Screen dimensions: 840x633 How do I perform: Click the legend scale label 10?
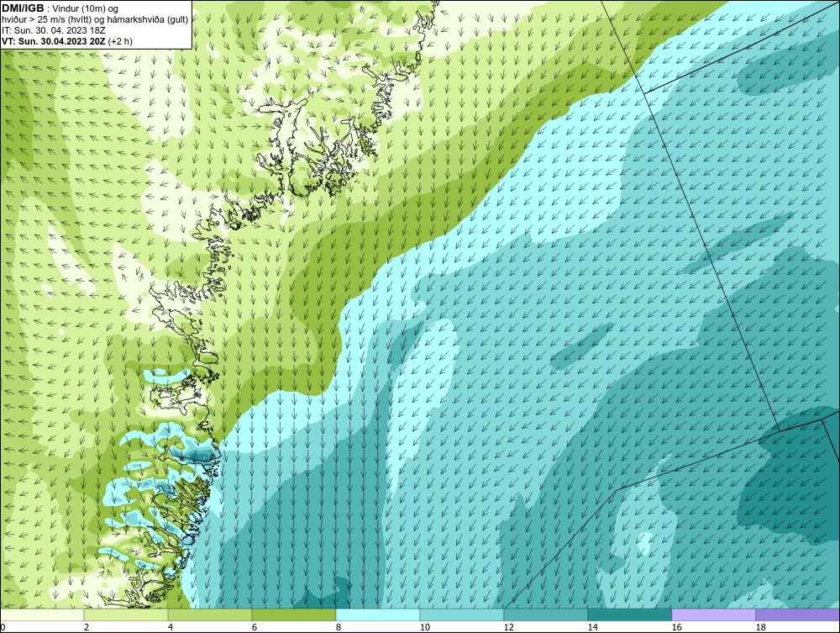click(424, 627)
